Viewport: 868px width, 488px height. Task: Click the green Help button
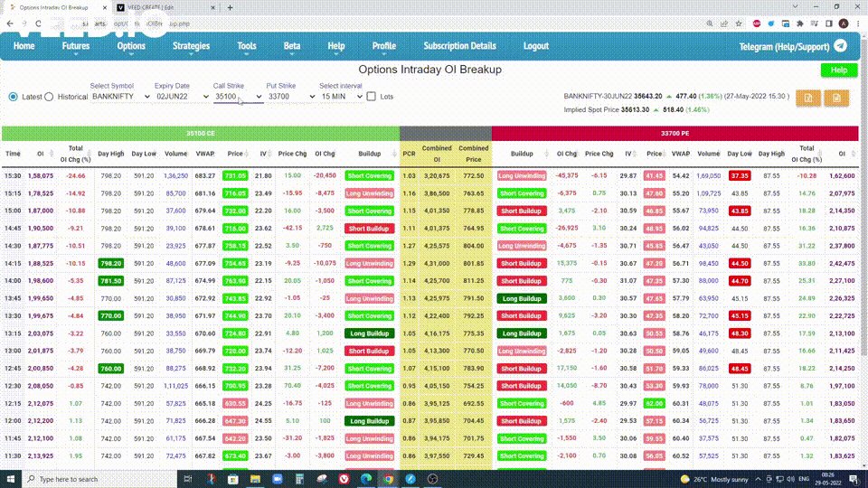point(839,70)
